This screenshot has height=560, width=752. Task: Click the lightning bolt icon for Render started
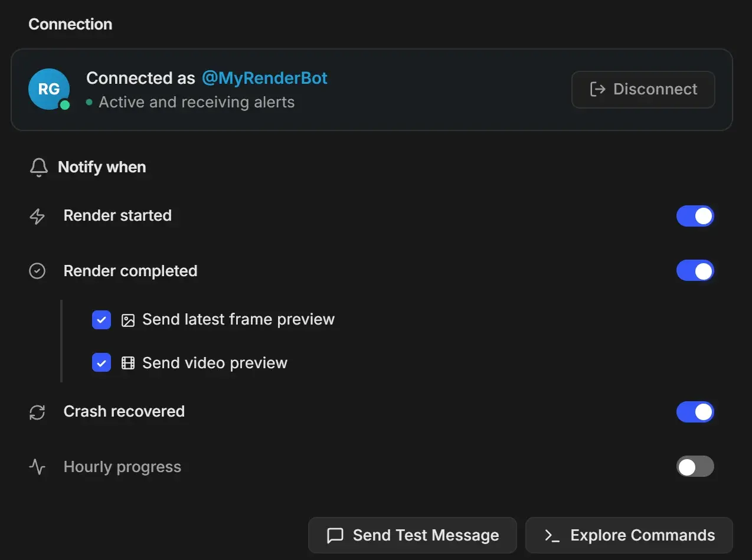coord(37,217)
